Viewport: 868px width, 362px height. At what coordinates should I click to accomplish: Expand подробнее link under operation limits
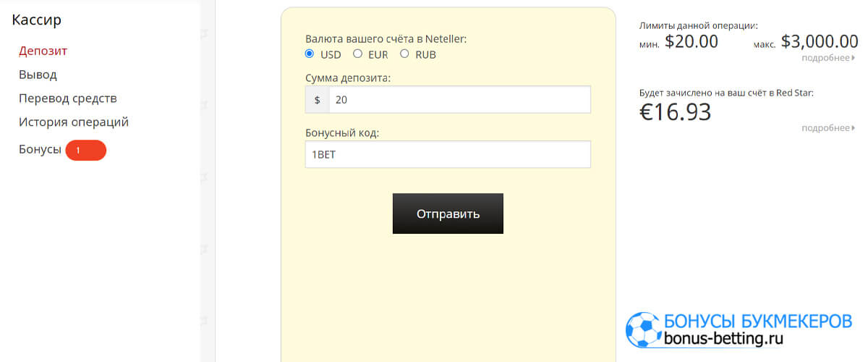pos(828,58)
